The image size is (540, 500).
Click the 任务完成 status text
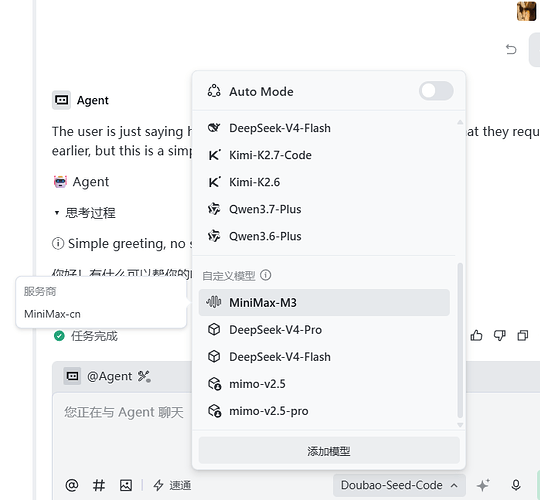(x=94, y=336)
